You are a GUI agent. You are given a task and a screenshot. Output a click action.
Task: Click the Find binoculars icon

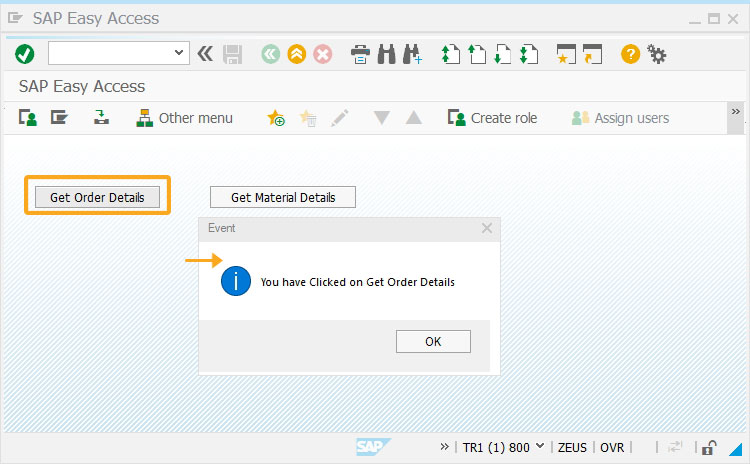tap(386, 54)
